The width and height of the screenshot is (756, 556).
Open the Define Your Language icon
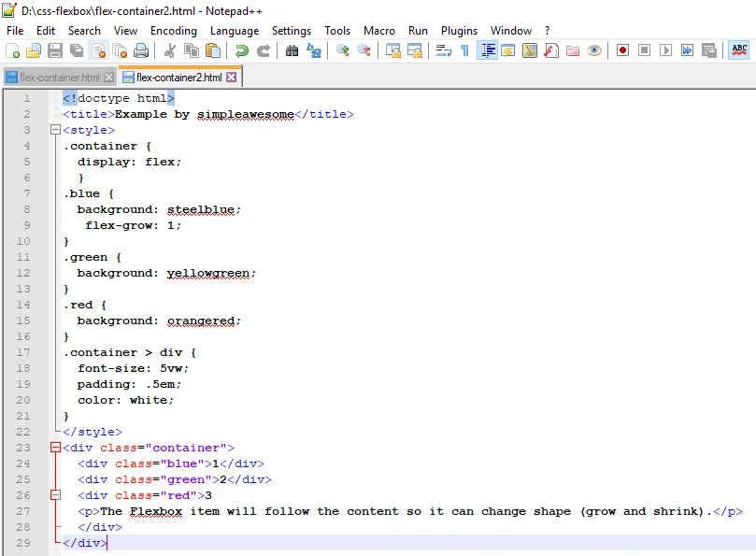(x=508, y=50)
